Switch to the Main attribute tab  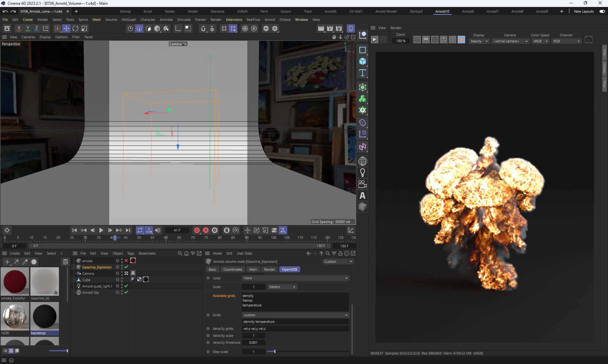coord(253,269)
